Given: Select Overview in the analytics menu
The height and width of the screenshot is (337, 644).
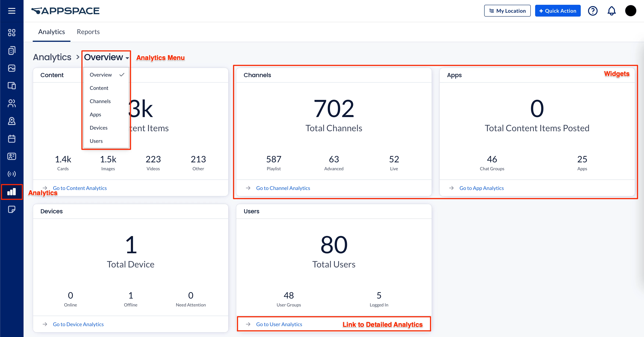Looking at the screenshot, I should click(106, 75).
